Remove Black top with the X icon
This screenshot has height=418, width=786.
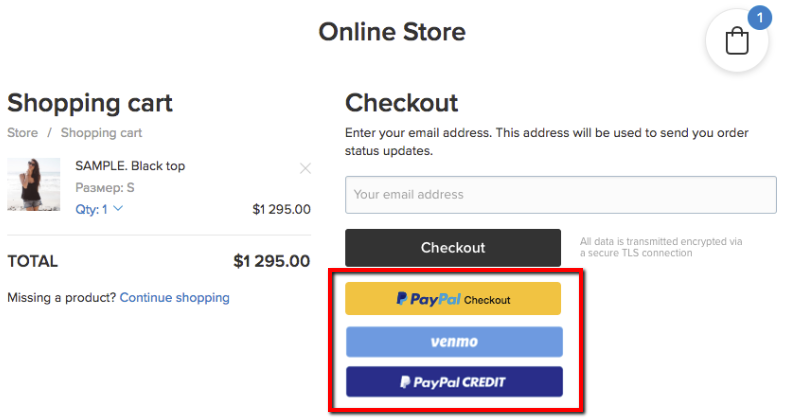tap(305, 168)
